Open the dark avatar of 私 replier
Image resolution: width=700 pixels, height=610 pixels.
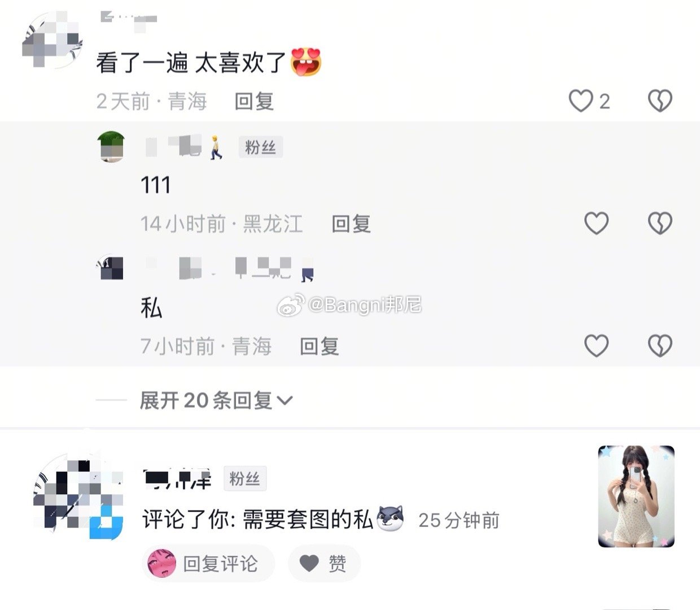pos(111,268)
